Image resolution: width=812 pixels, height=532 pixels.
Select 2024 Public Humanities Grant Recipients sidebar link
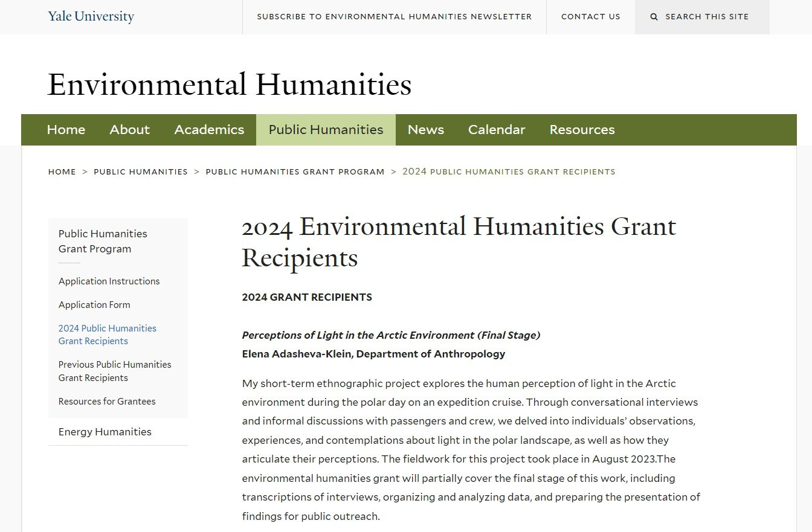coord(107,335)
